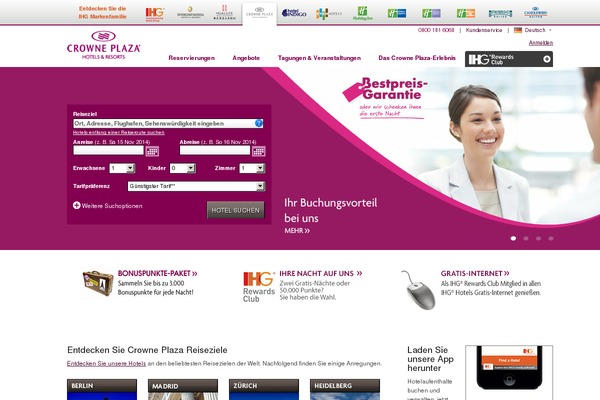The width and height of the screenshot is (600, 400).
Task: Select the third carousel slide dot
Action: [538, 238]
